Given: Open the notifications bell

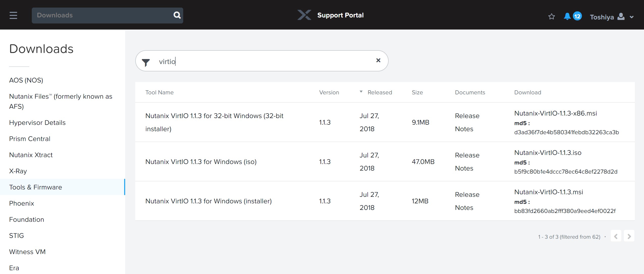Looking at the screenshot, I should click(567, 16).
